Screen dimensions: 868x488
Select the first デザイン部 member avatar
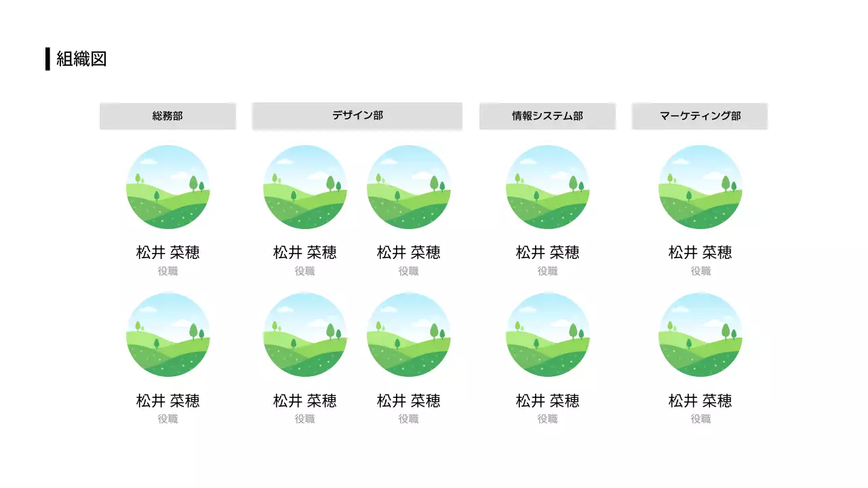click(304, 188)
